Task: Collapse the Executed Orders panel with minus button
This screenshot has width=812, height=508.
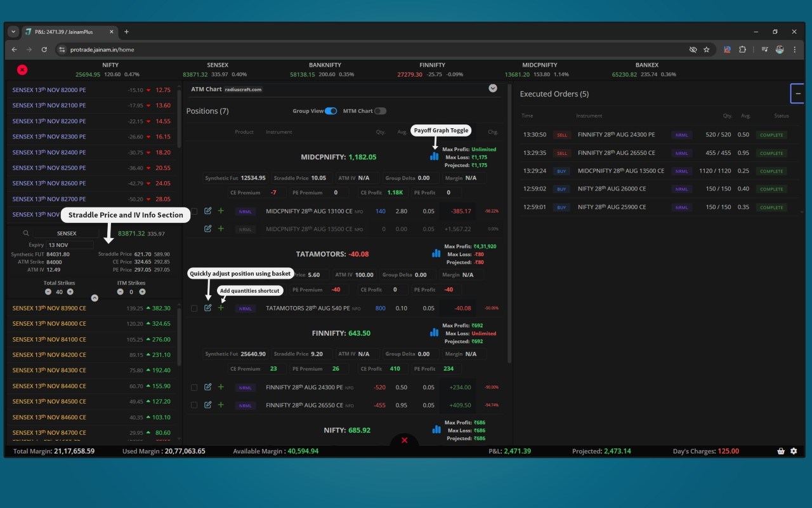Action: coord(798,93)
